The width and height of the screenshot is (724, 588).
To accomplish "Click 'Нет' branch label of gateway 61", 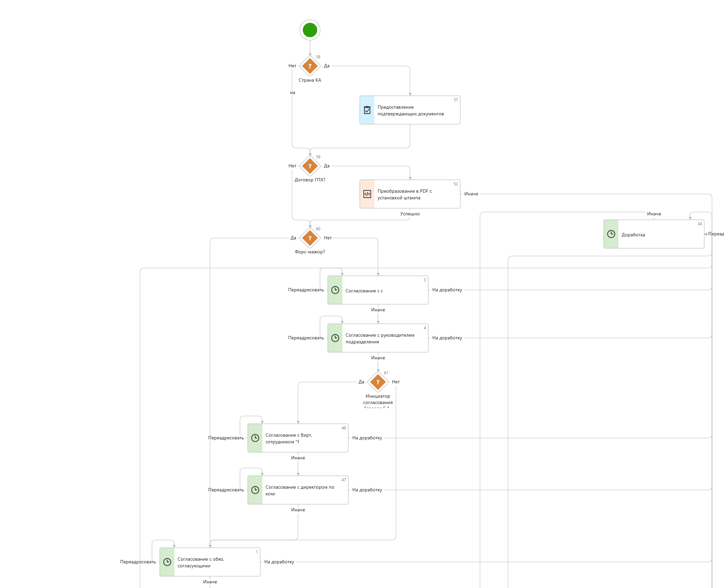I will coord(396,382).
